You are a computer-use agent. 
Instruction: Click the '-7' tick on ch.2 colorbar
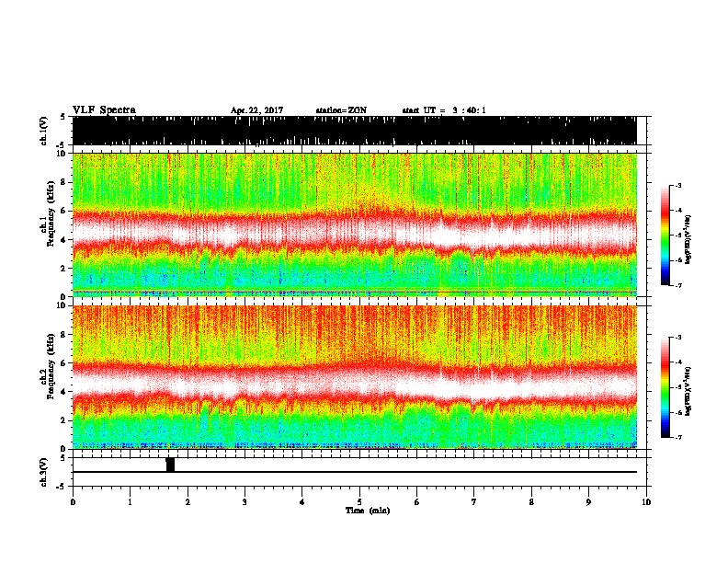pyautogui.click(x=677, y=437)
